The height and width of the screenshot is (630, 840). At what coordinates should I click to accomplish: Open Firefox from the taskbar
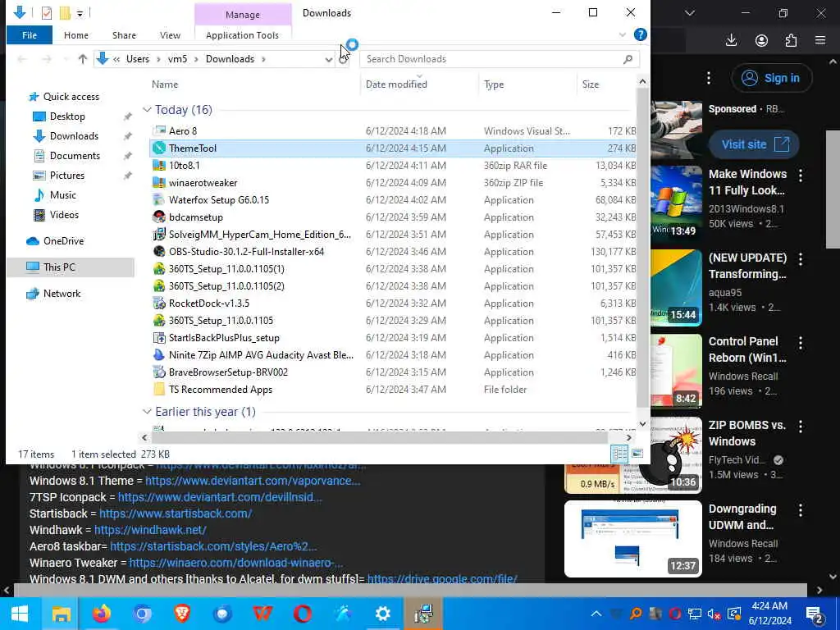(x=101, y=614)
